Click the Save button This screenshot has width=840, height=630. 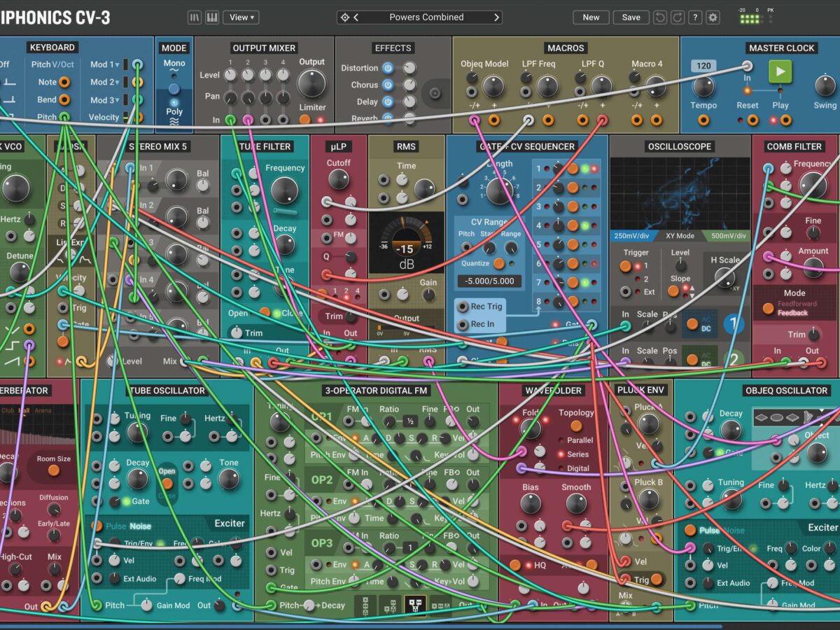[x=631, y=17]
